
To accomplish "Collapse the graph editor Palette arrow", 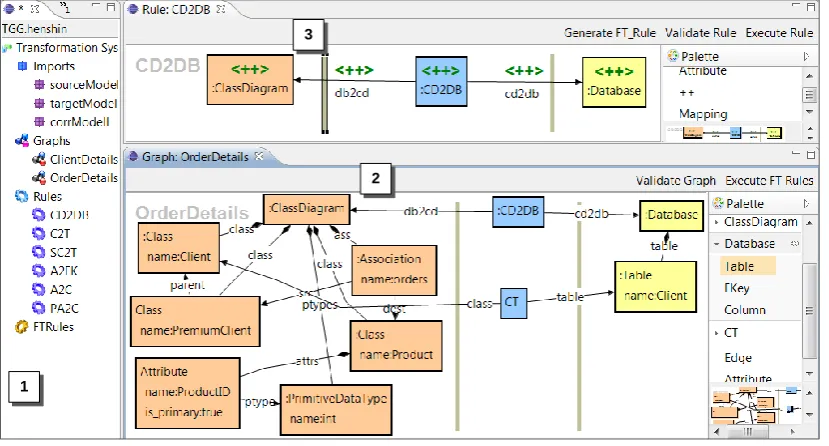I will tap(807, 203).
